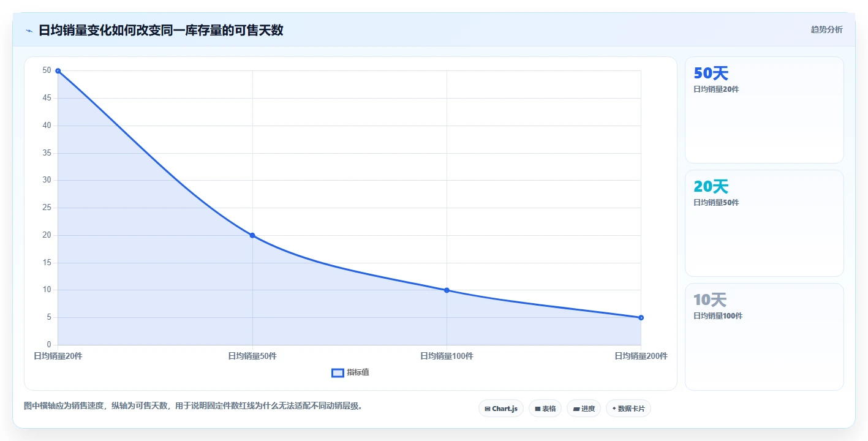Click y-axis tick label 15
The height and width of the screenshot is (441, 868).
coord(47,263)
